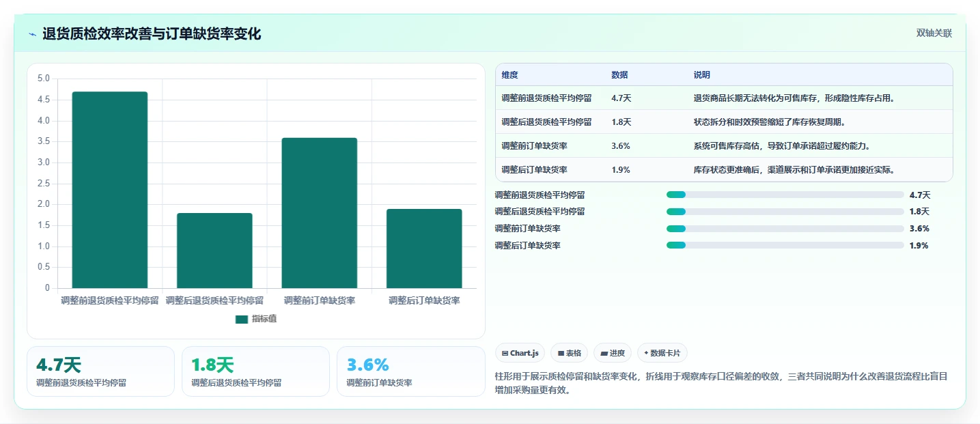This screenshot has width=980, height=424.
Task: Click x-axis label 调整后订单缺货率
Action: [x=424, y=300]
